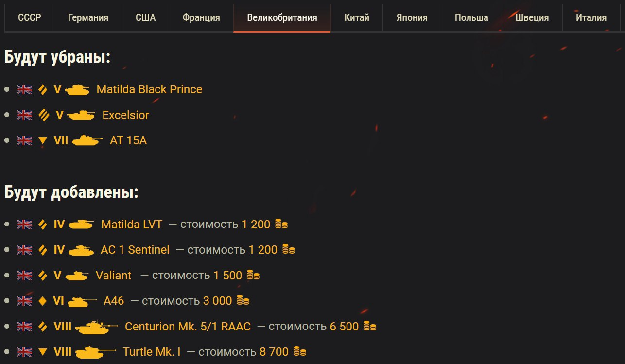Viewport: 625px width, 364px height.
Task: Open the Centurion Mk. 5/1 RAAC link
Action: point(188,327)
